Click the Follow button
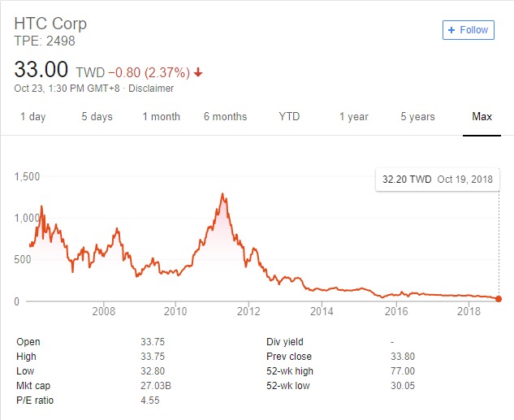 click(x=468, y=30)
